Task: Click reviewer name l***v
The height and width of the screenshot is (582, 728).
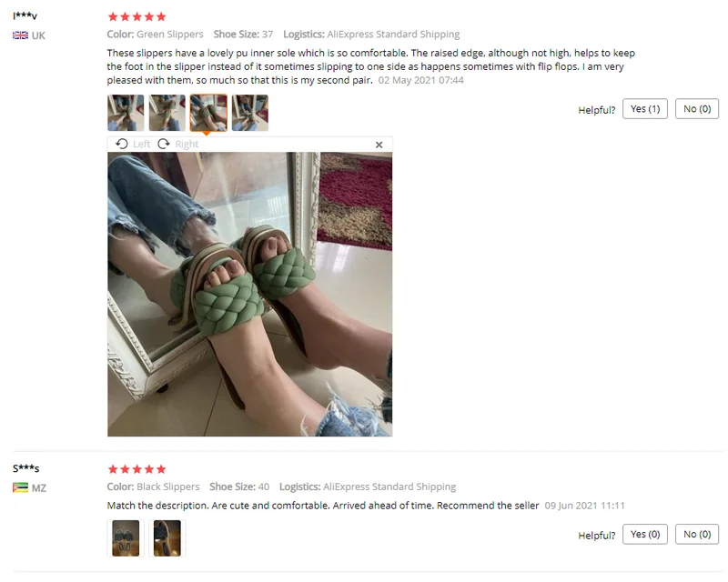Action: pos(25,15)
